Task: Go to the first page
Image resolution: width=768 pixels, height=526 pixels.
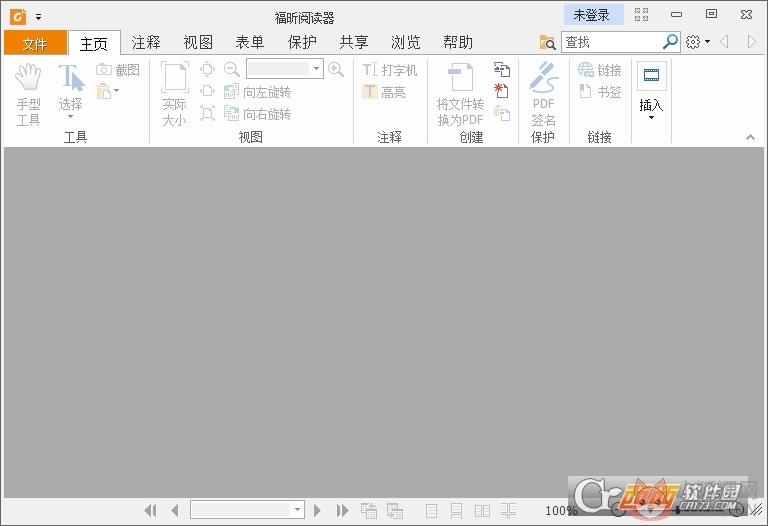Action: [150, 511]
